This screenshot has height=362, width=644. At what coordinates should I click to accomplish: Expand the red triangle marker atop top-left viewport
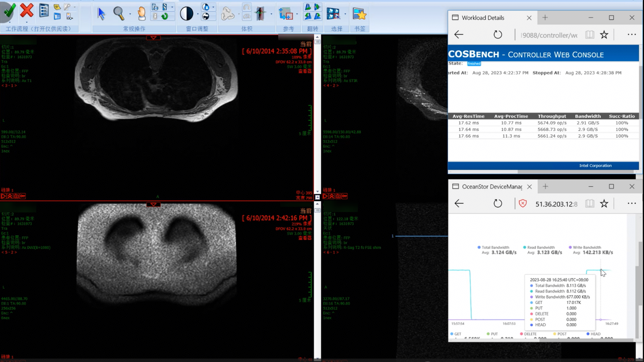pos(153,38)
